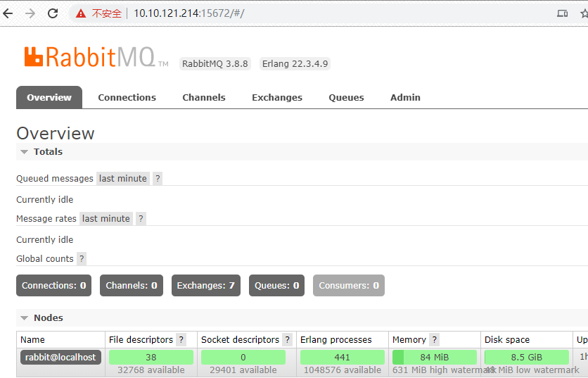Click the Erlang processes column header
The width and height of the screenshot is (588, 378).
pos(336,340)
